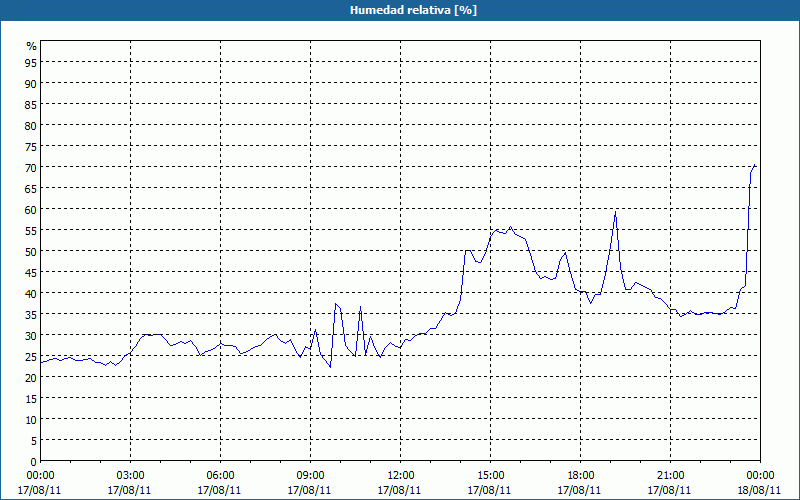Click the 85 value on the y-axis

31,105
